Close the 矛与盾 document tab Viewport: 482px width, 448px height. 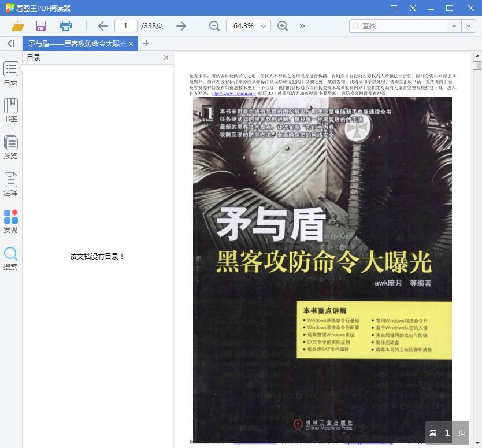131,44
